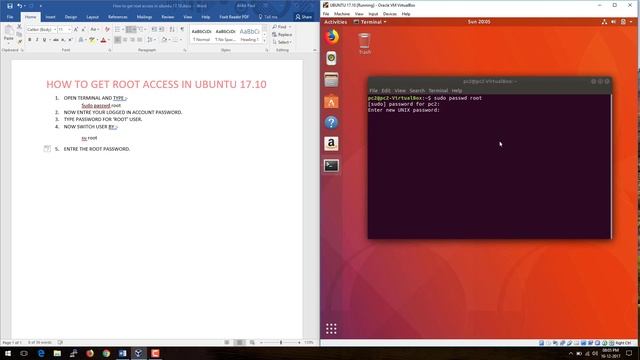Cut selection with the scissors icon
Screen dimensions: 640x360
point(19,27)
